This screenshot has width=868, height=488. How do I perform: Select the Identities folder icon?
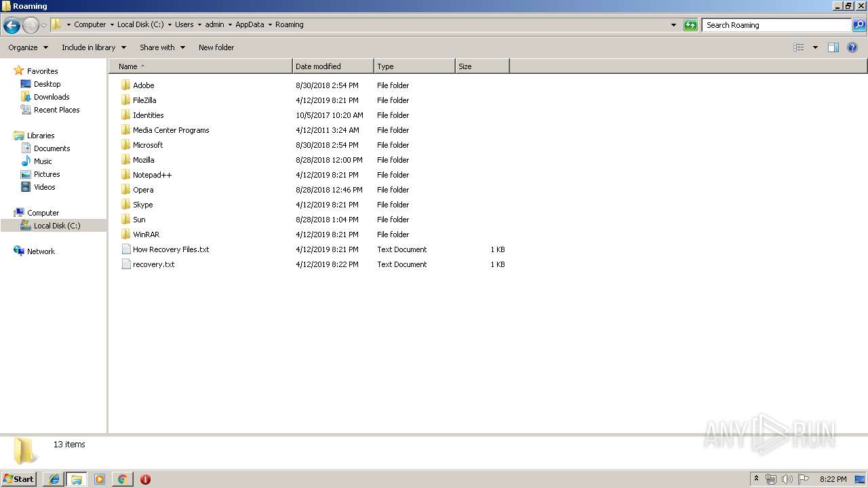[x=125, y=115]
